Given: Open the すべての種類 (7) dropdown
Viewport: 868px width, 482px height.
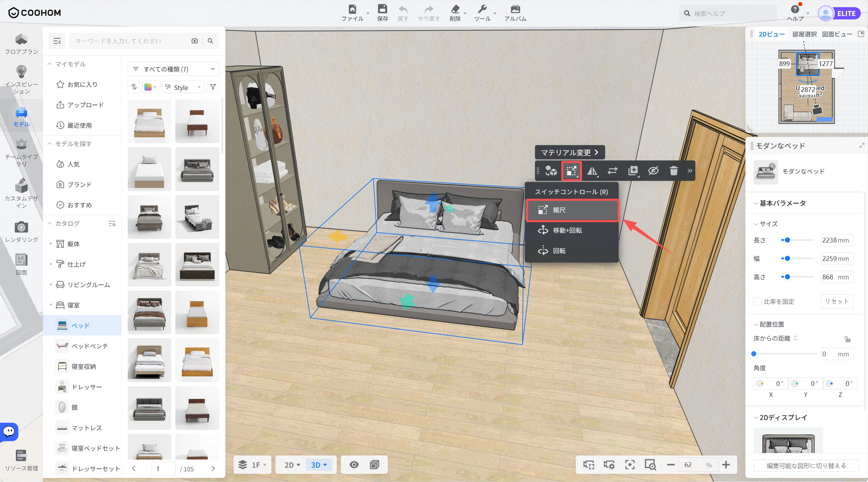Looking at the screenshot, I should 173,69.
